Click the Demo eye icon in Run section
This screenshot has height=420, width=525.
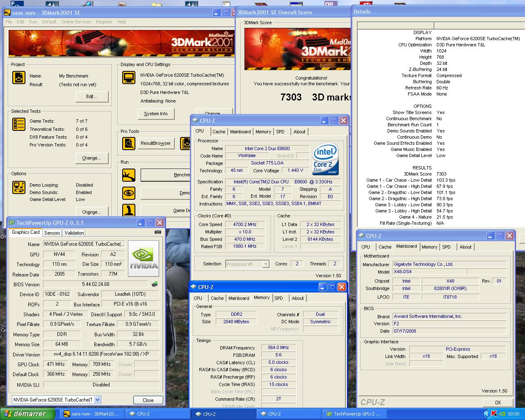(129, 193)
